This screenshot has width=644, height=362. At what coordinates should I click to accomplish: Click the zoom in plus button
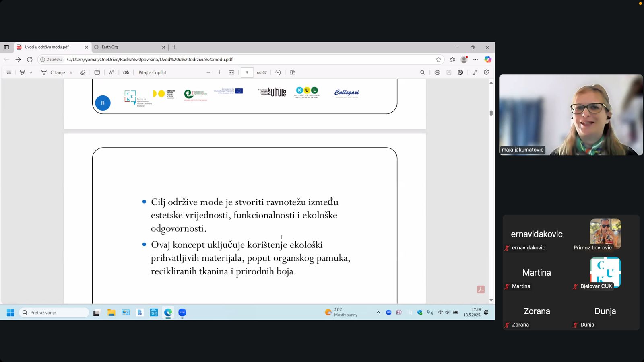[x=220, y=72]
